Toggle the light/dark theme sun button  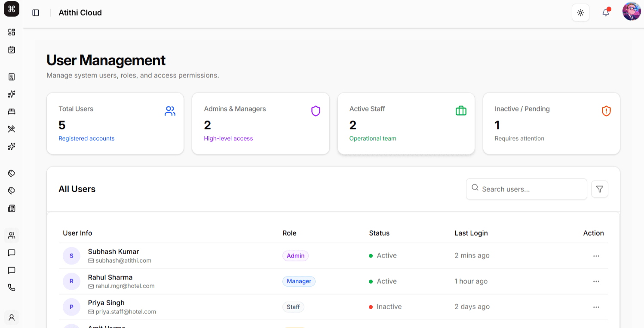pos(580,12)
